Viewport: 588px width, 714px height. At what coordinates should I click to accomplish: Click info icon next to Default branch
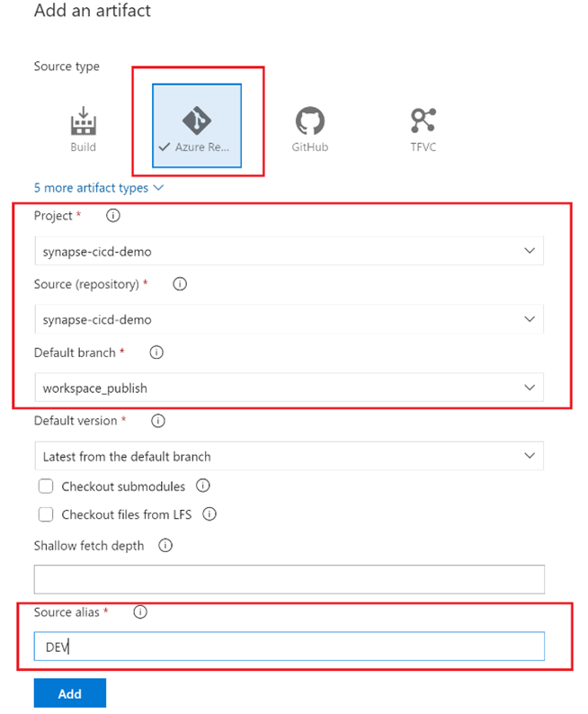pos(156,353)
